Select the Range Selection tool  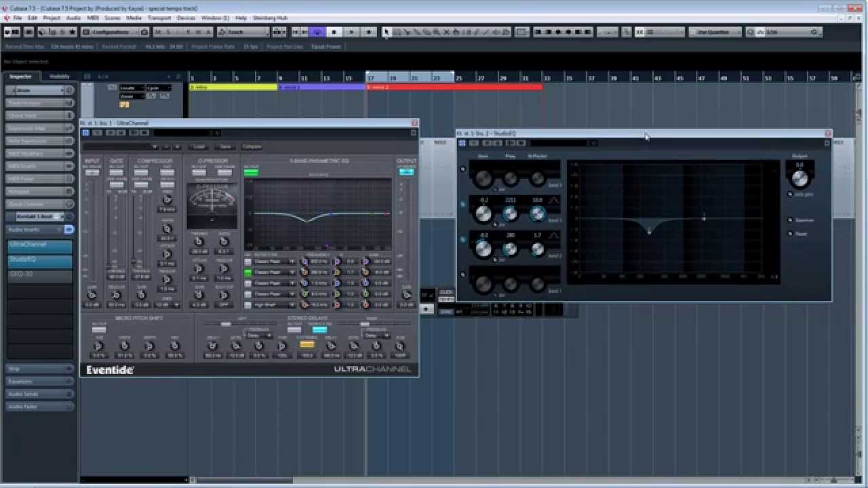[x=397, y=32]
